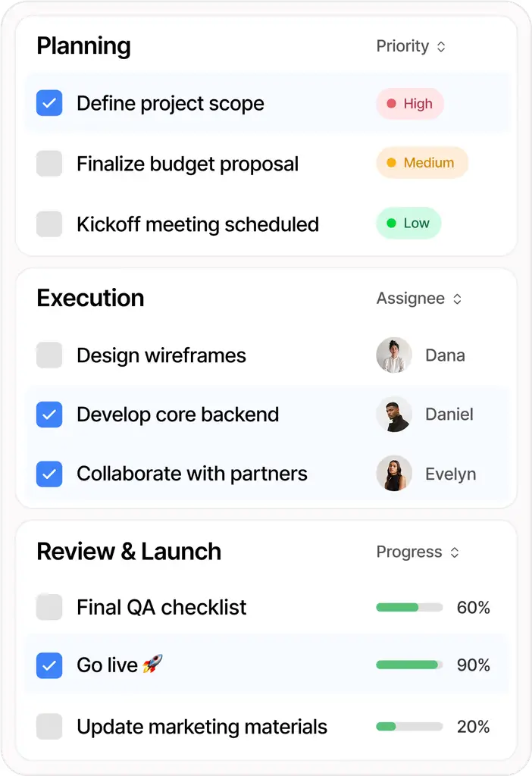Screen dimensions: 532x776
Task: Open the Priority sort dropdown
Action: tap(411, 46)
